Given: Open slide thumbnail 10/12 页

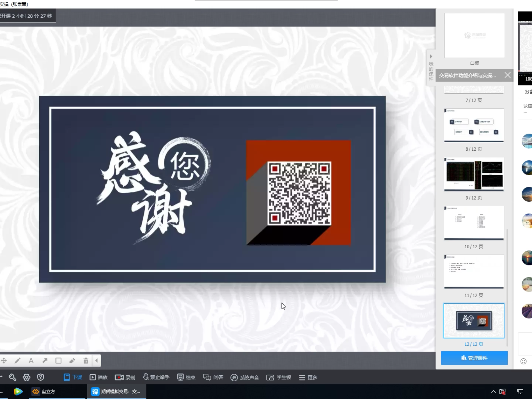Looking at the screenshot, I should pyautogui.click(x=474, y=223).
